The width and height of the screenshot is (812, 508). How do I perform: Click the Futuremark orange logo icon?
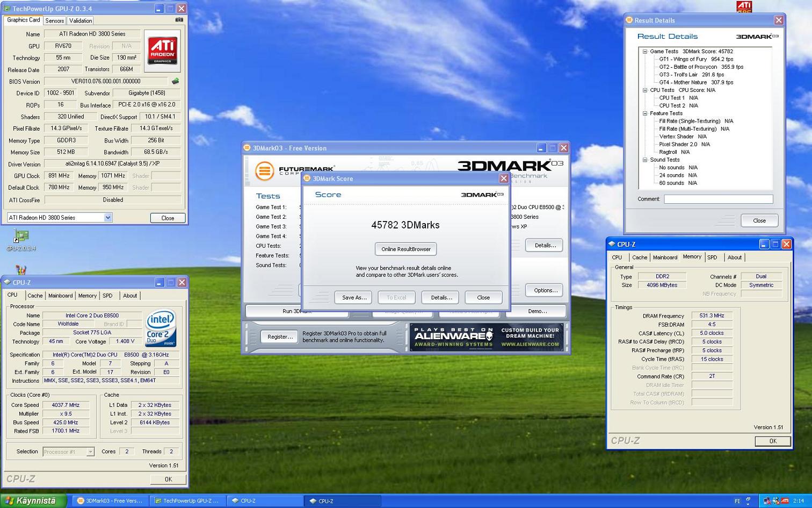coord(264,171)
